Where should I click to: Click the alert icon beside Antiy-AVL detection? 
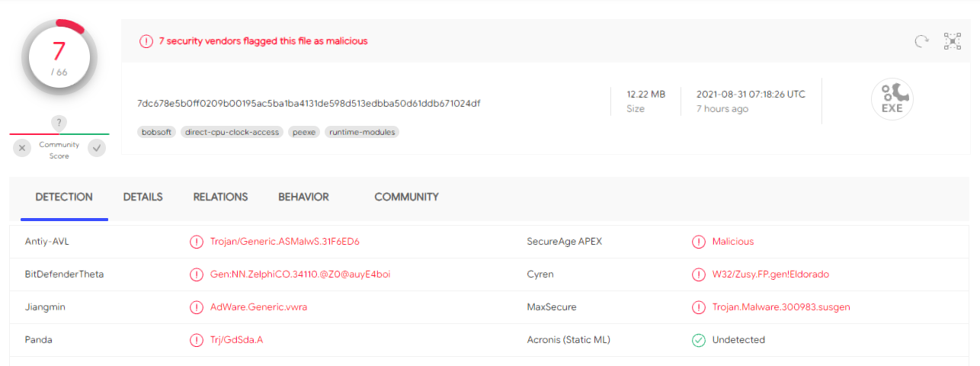pos(197,242)
